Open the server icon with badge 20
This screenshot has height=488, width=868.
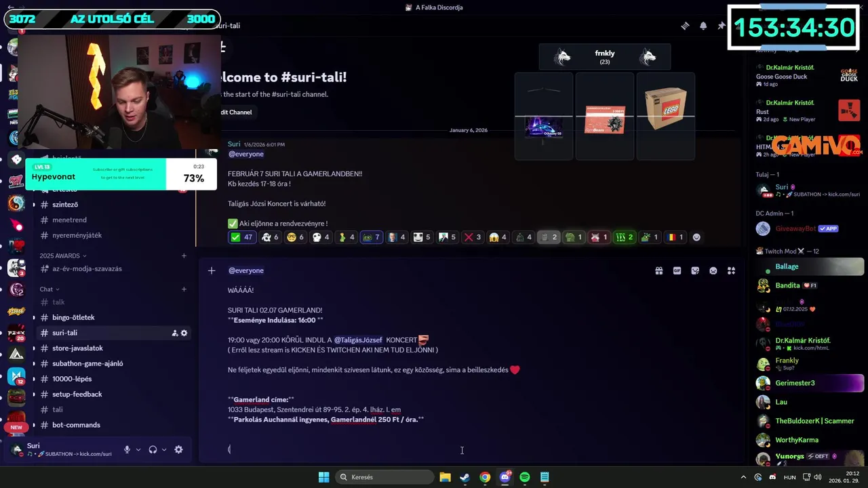[16, 333]
